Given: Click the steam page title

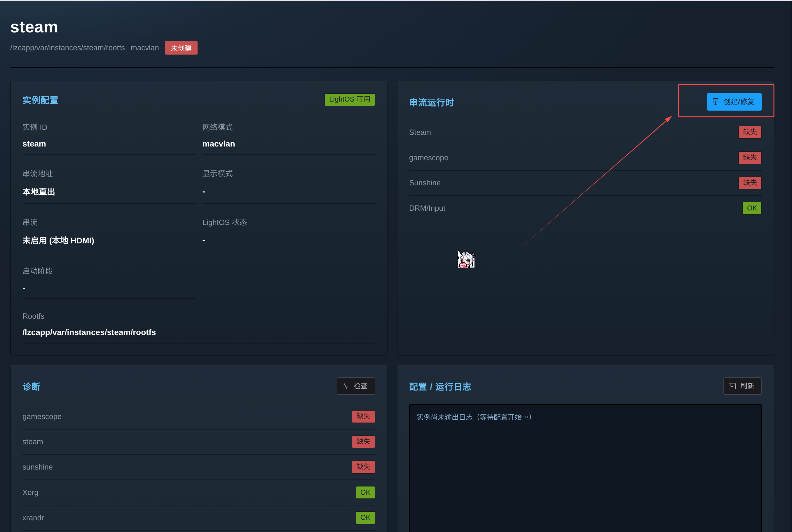Looking at the screenshot, I should [34, 27].
